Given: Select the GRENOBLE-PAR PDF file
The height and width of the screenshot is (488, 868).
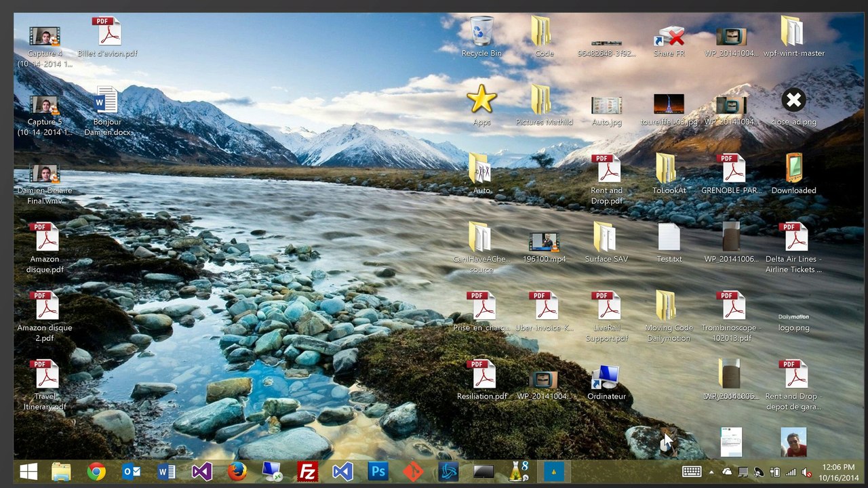Looking at the screenshot, I should click(x=731, y=174).
